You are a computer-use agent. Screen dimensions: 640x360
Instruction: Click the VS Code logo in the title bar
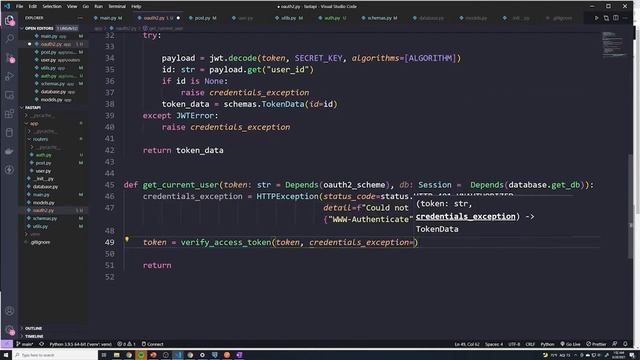click(x=7, y=6)
